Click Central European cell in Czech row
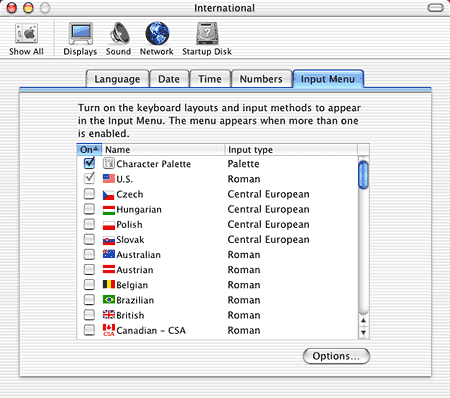This screenshot has height=398, width=450. pyautogui.click(x=268, y=194)
